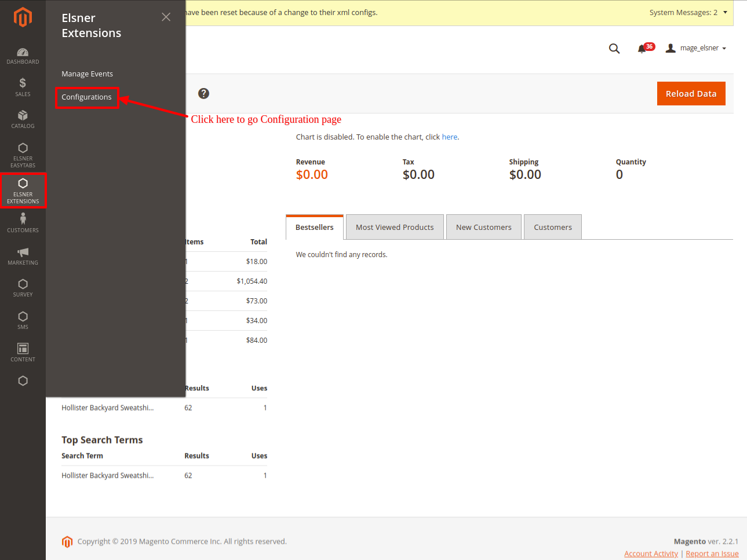Switch to New Customers tab
The width and height of the screenshot is (747, 560).
pyautogui.click(x=483, y=227)
